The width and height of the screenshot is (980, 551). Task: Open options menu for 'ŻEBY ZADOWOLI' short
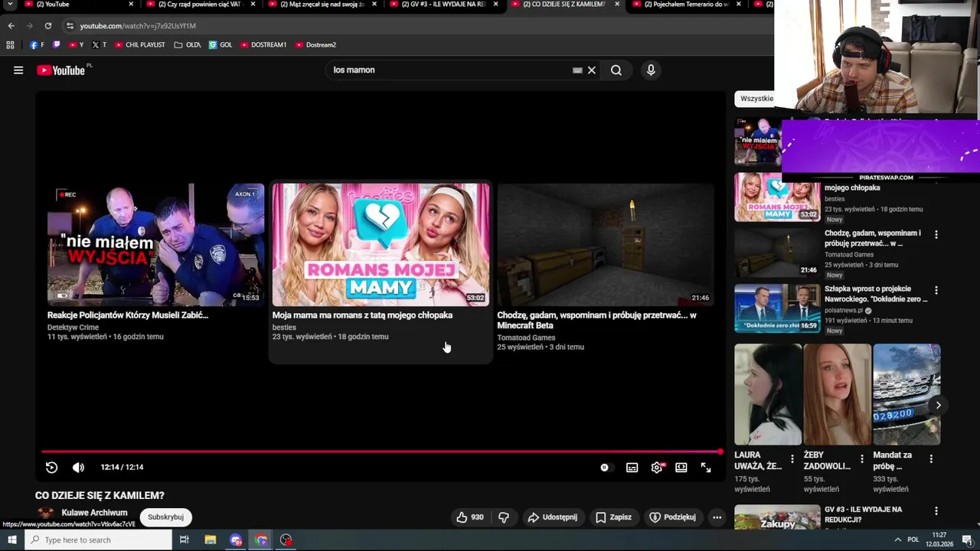tap(861, 459)
